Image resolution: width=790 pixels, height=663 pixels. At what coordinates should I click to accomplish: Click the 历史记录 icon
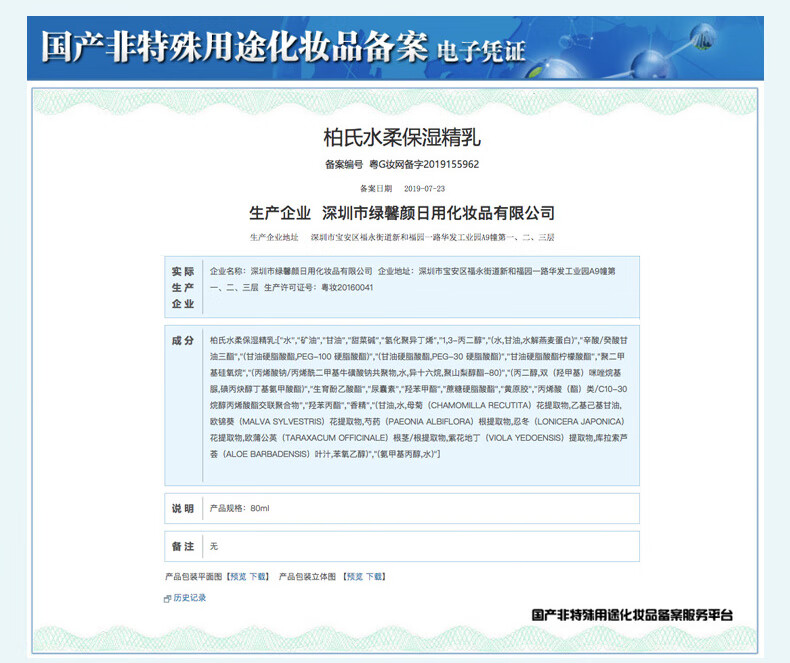point(167,598)
